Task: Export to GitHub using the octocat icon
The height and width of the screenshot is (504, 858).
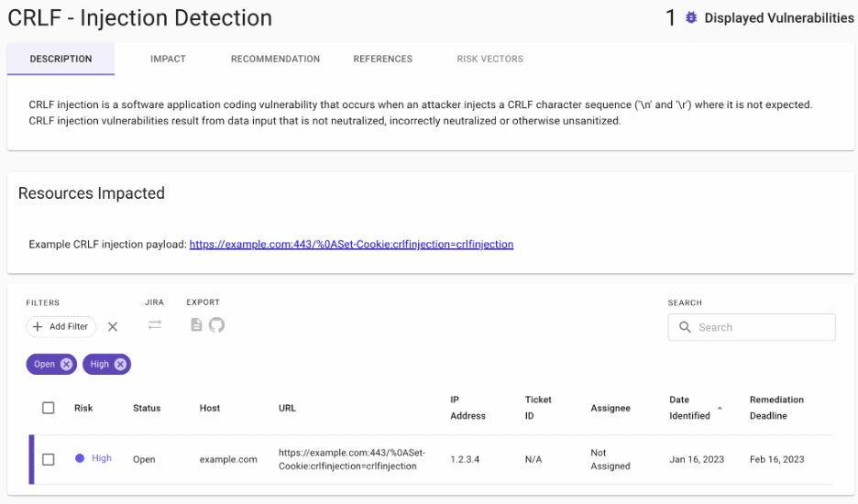Action: [x=216, y=325]
